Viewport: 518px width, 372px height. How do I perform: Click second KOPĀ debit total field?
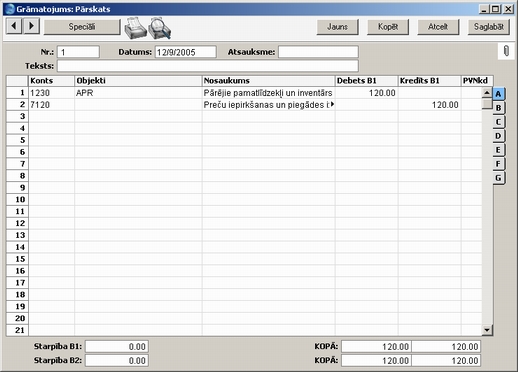click(x=376, y=361)
